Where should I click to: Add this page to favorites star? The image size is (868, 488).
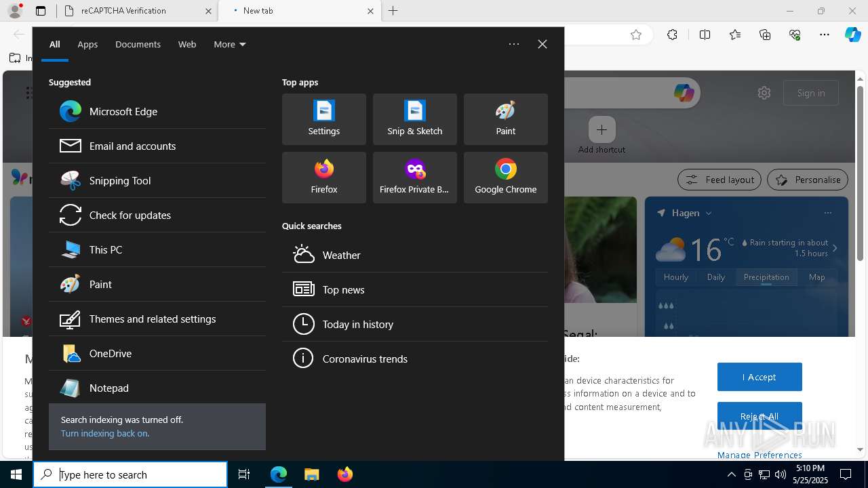(636, 35)
